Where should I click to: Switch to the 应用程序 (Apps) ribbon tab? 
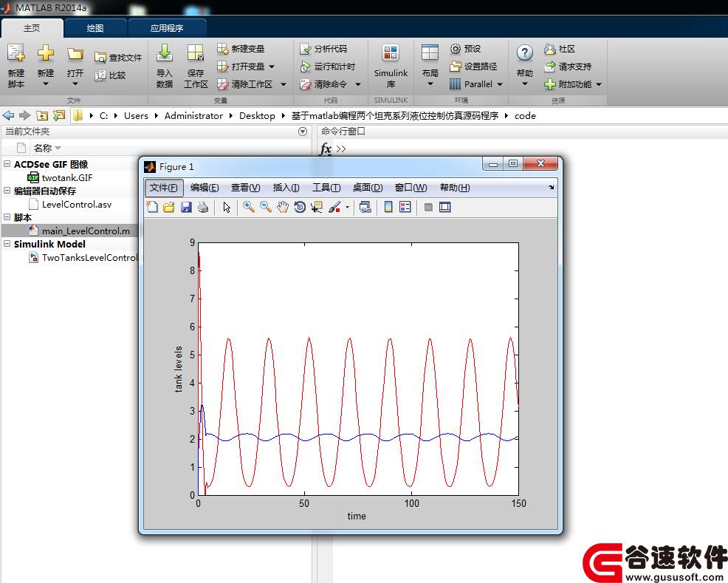coord(167,28)
